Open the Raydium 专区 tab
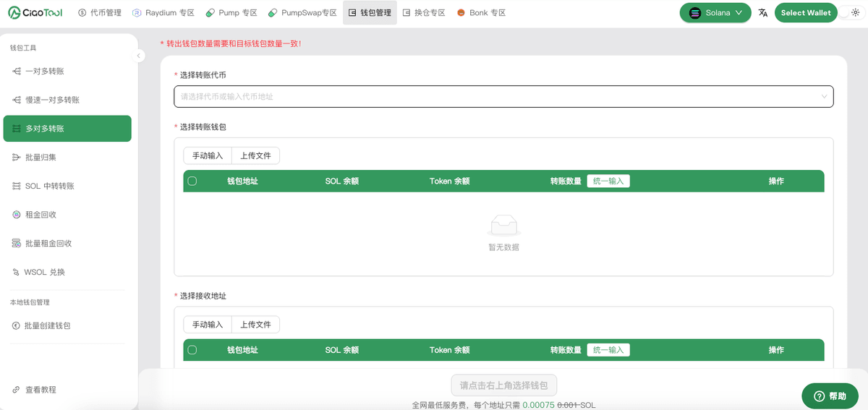Viewport: 868px width, 410px height. [x=163, y=12]
